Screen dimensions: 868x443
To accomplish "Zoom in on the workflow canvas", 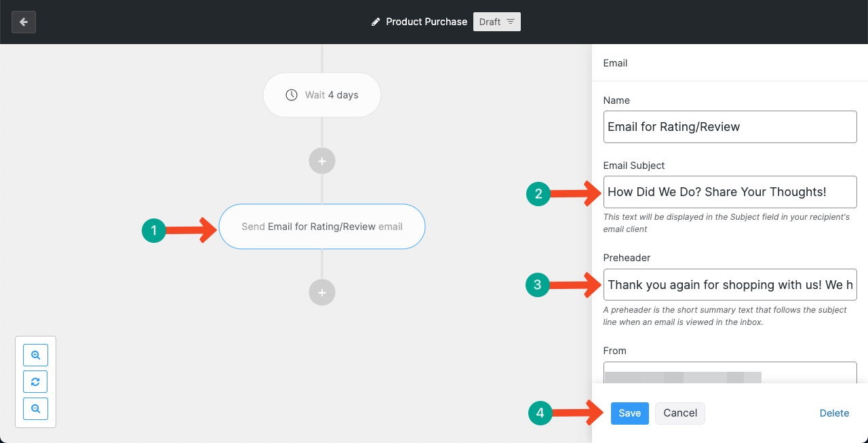I will pos(35,355).
